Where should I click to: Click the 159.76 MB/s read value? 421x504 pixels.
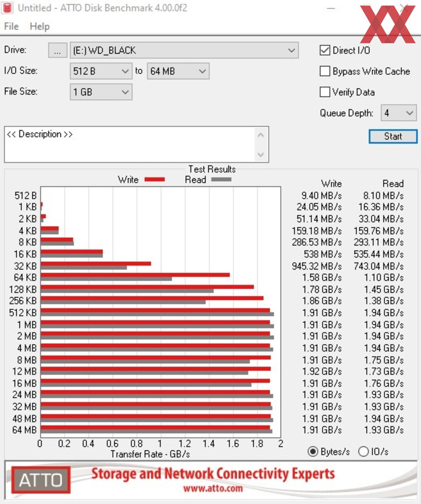379,231
